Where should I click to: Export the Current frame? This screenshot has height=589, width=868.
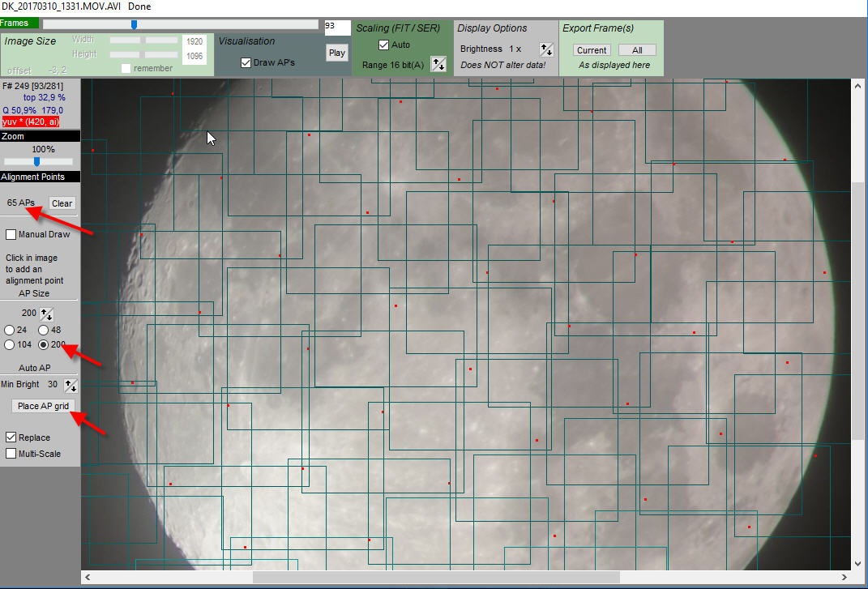[592, 50]
